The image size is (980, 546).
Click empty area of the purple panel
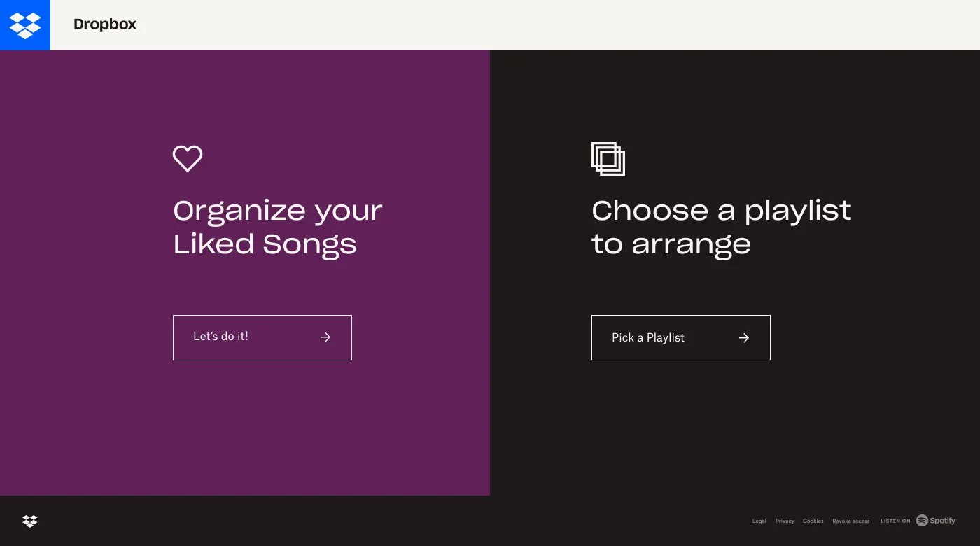(x=245, y=434)
